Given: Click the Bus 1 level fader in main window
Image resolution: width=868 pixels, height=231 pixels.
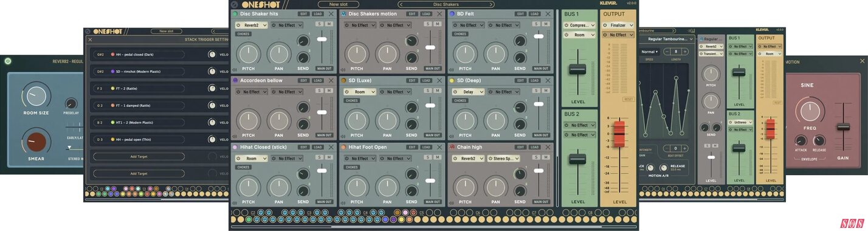Looking at the screenshot, I should pos(577,69).
